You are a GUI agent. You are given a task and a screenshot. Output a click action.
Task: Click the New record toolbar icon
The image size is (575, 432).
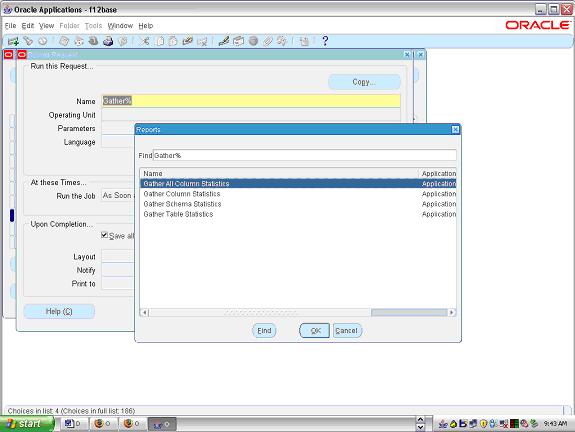pyautogui.click(x=13, y=41)
